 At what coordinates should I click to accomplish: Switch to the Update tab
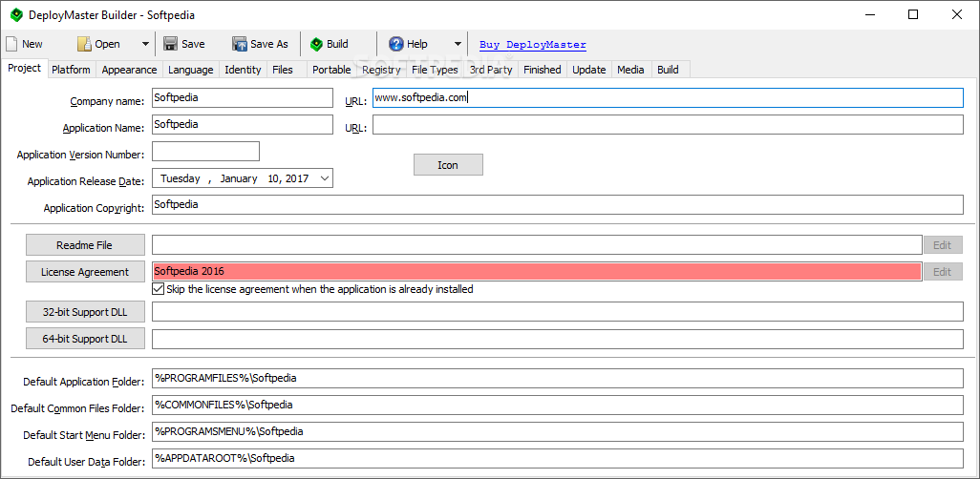tap(589, 70)
